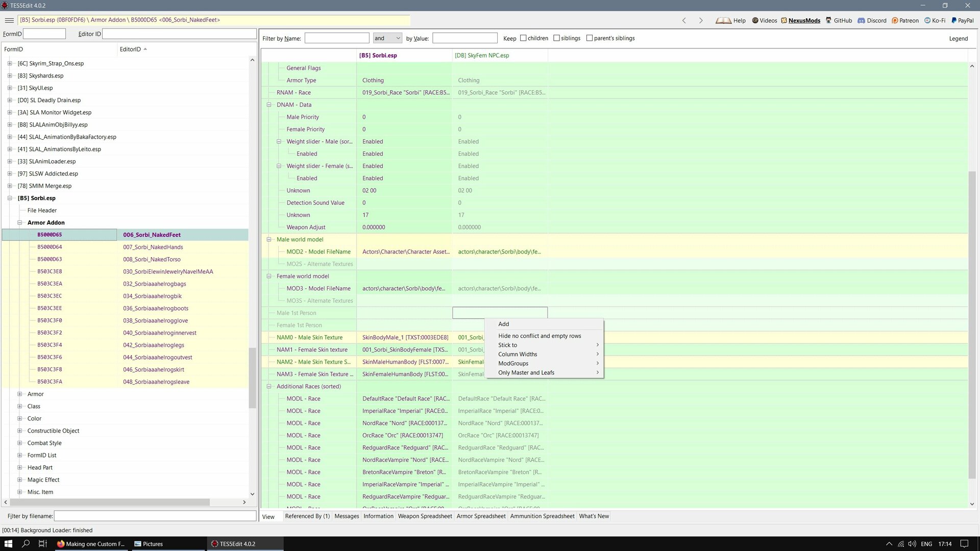Open the GitHub link

[839, 20]
